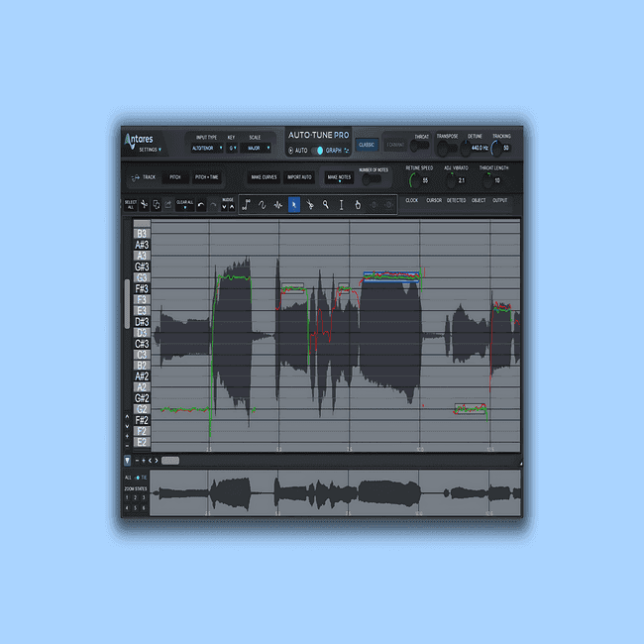The width and height of the screenshot is (644, 644).
Task: Select the Scissors split tool
Action: (x=310, y=204)
